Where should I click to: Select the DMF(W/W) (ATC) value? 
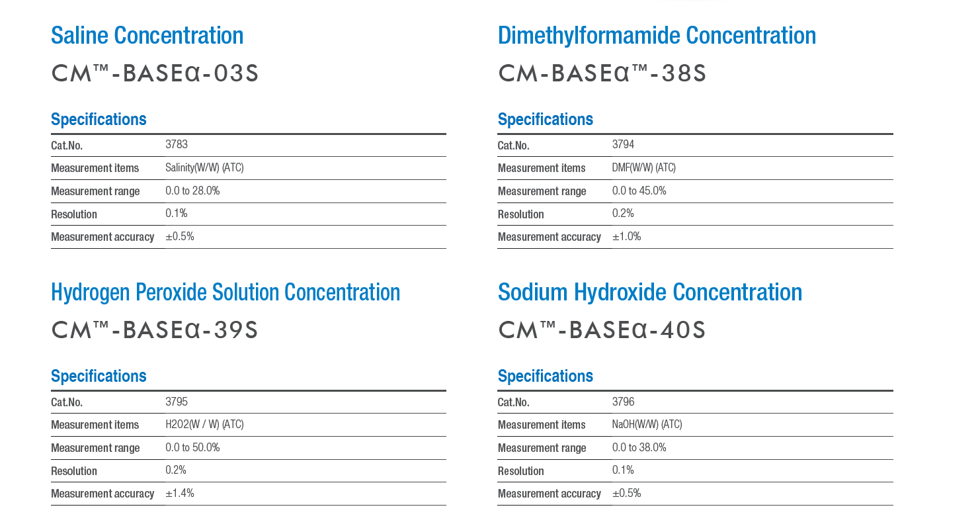coord(644,167)
